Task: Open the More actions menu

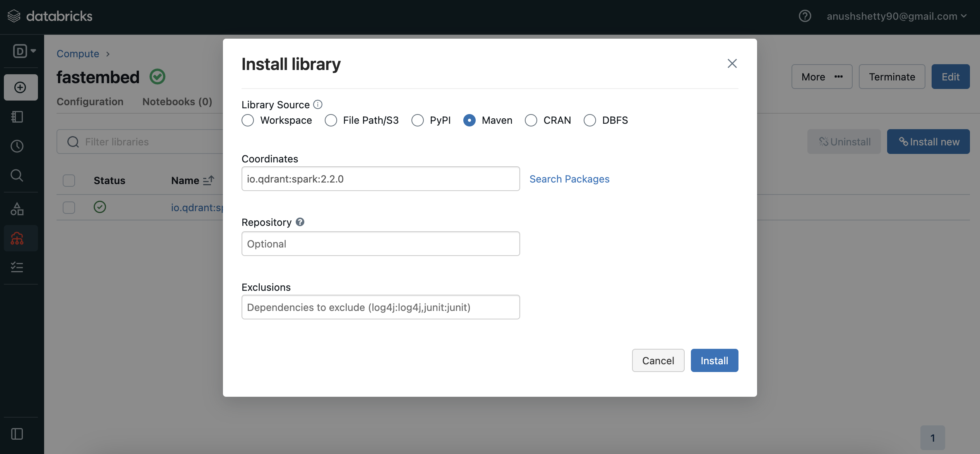Action: [821, 77]
